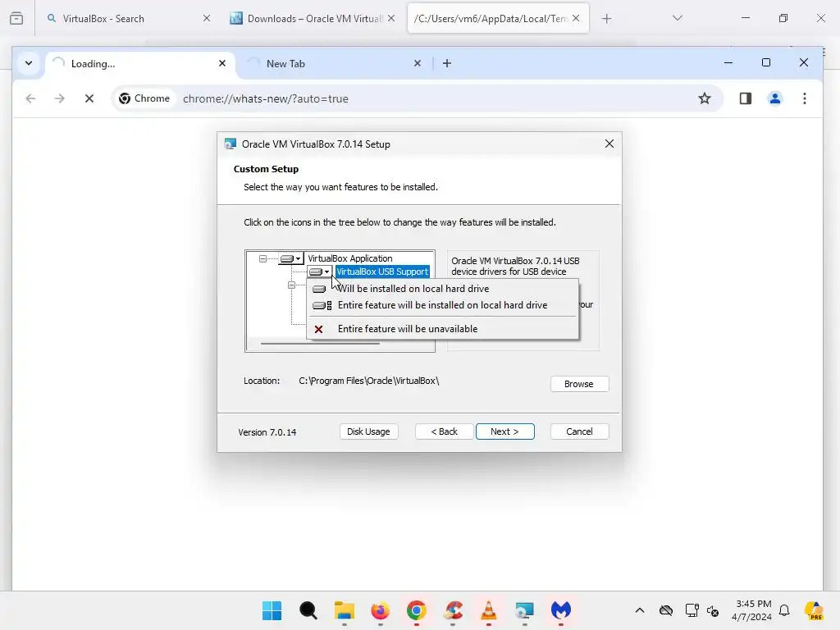Click the horizontal scrollbar in feature tree
The height and width of the screenshot is (630, 840).
pyautogui.click(x=320, y=344)
